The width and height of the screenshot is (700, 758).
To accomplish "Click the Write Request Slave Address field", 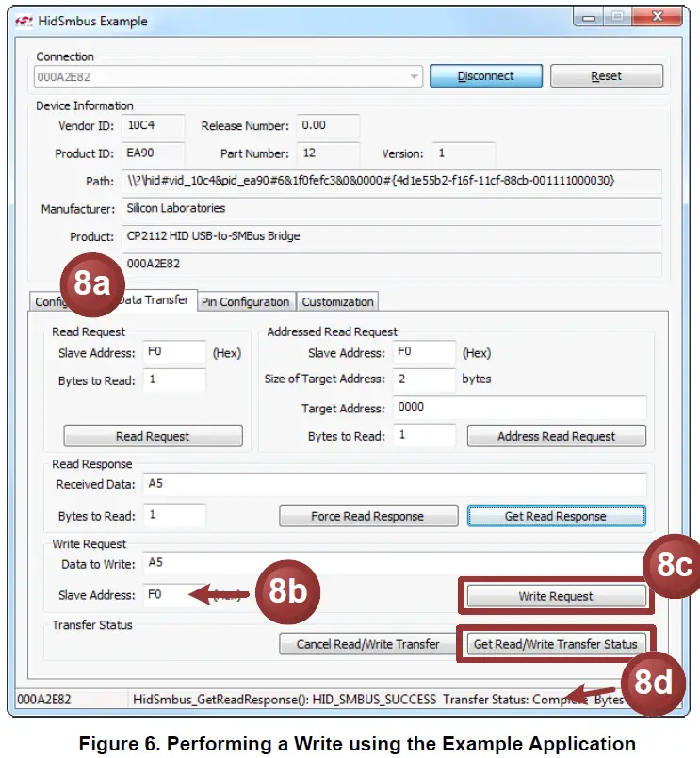I will (174, 594).
